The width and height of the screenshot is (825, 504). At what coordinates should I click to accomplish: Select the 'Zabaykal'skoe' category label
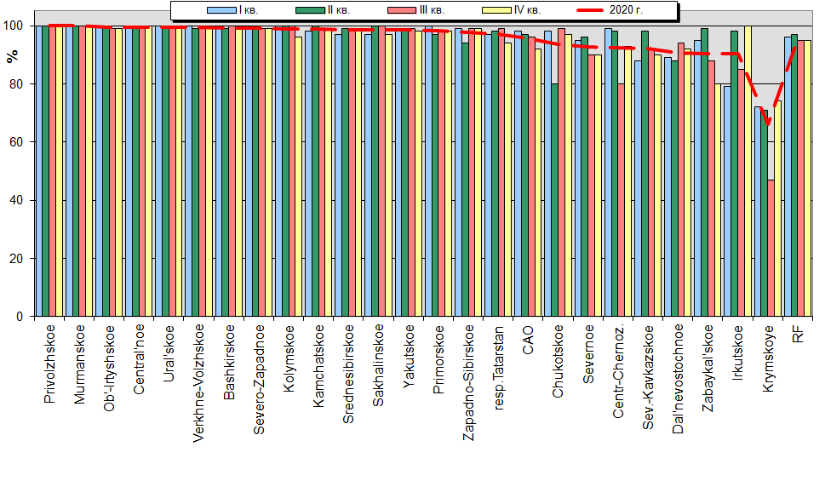pos(708,369)
